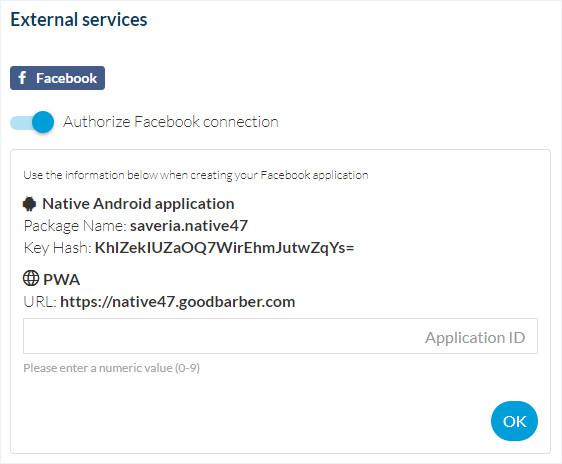562x464 pixels.
Task: Toggle the Authorize Facebook connection switch
Action: click(32, 122)
